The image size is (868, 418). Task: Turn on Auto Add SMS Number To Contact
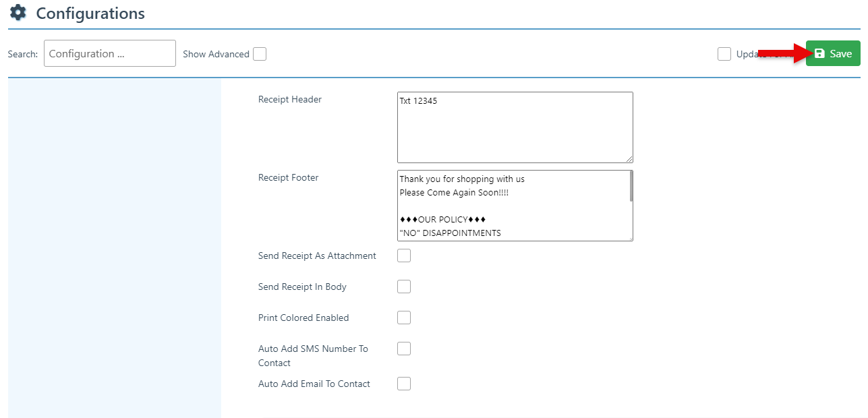(404, 349)
